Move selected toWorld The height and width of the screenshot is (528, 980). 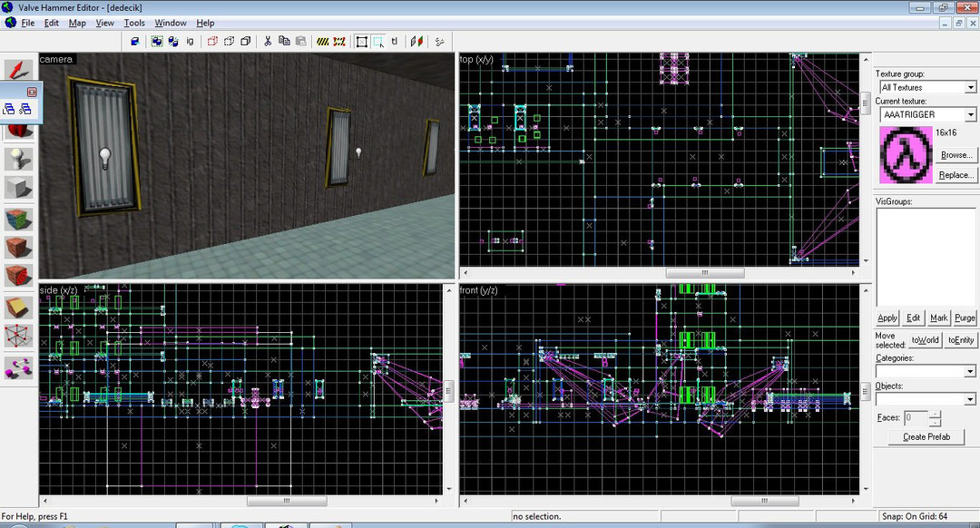pos(925,340)
